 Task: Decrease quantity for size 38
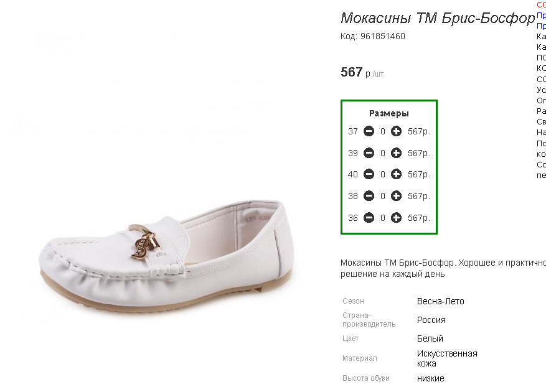point(369,196)
